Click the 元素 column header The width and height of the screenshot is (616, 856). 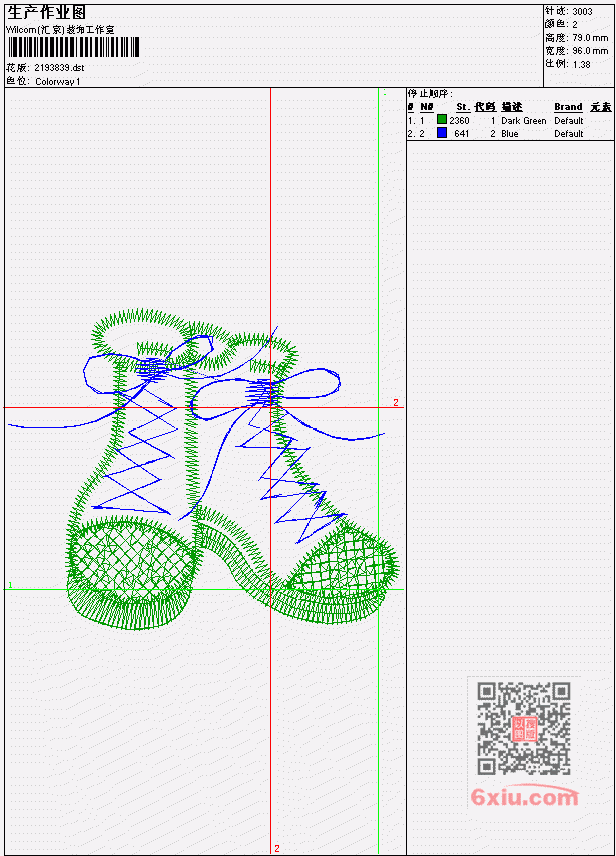click(x=601, y=107)
